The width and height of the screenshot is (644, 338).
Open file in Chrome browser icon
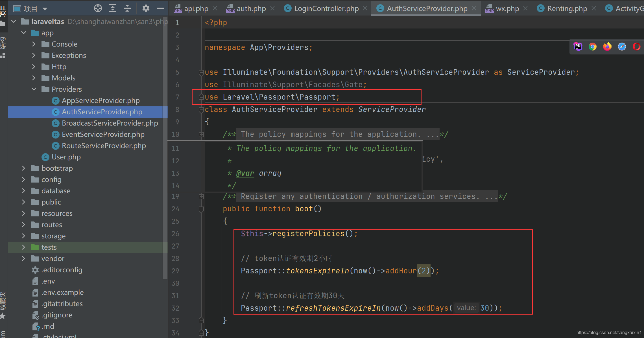593,47
